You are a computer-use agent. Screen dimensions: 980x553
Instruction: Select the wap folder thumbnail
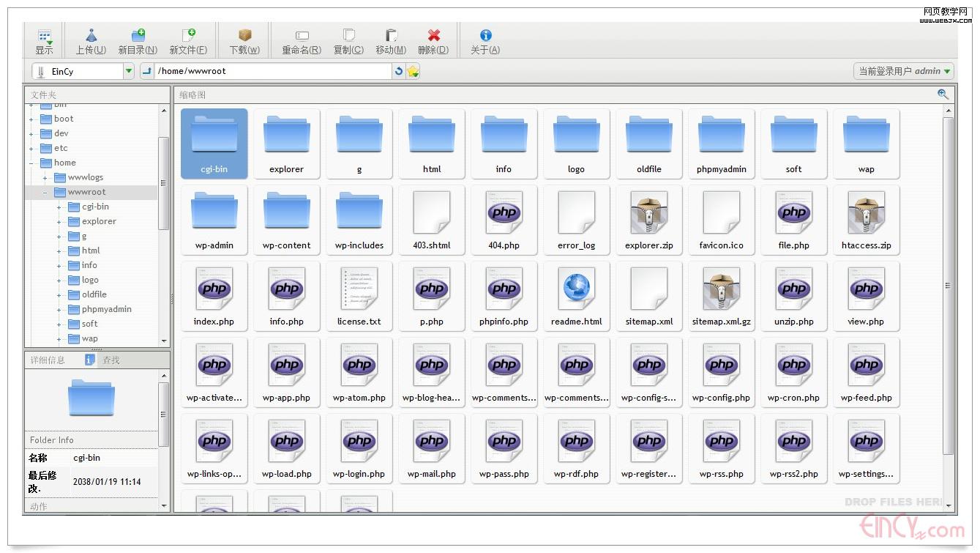(867, 144)
